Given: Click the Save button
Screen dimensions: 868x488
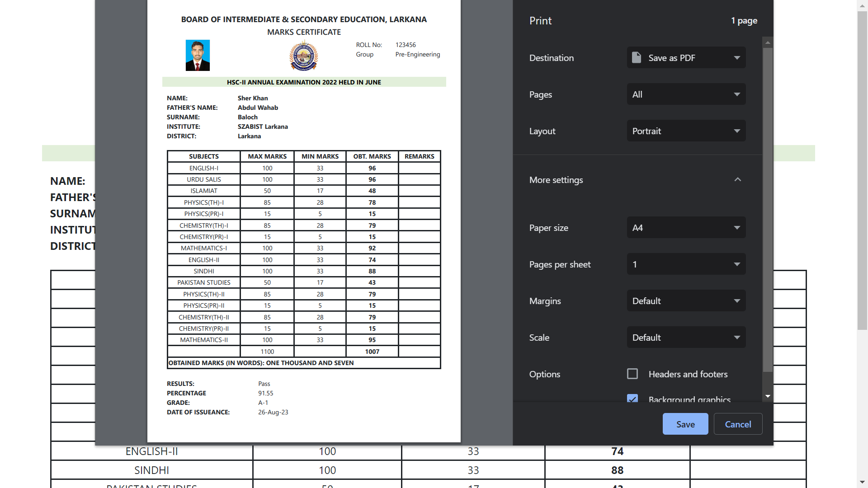Looking at the screenshot, I should click(x=685, y=424).
